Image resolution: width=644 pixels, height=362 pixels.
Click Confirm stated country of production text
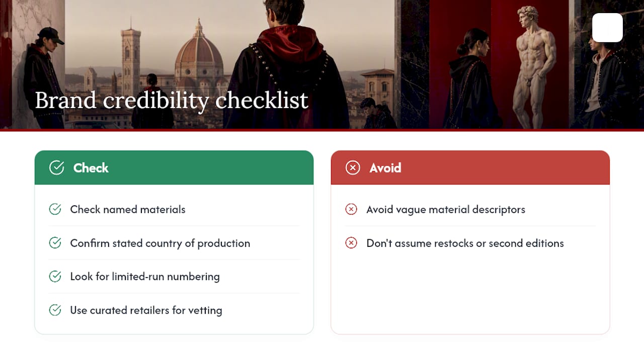point(160,243)
